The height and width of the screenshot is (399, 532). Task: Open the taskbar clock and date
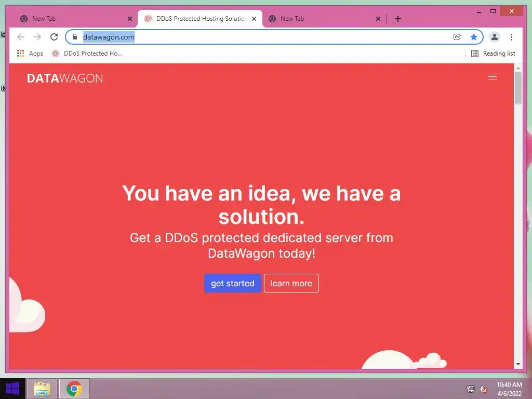click(x=509, y=389)
